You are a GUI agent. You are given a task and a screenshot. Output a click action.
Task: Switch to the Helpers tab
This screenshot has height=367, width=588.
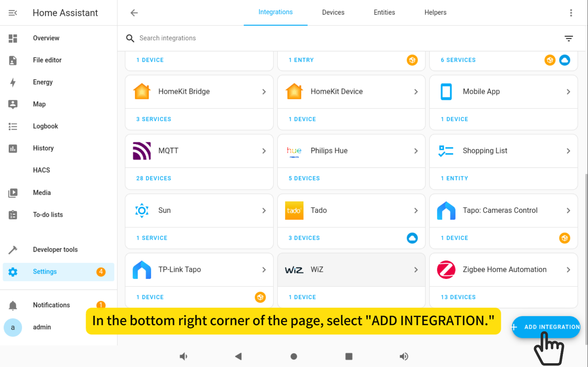[x=435, y=13]
